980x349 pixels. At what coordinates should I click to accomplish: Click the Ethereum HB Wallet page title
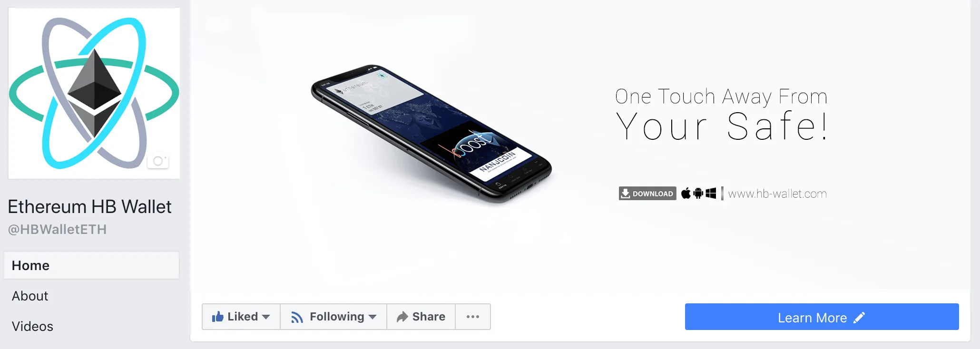(x=89, y=207)
